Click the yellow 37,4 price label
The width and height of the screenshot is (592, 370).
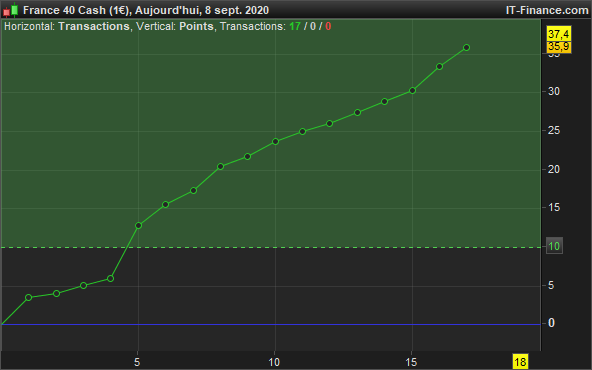[x=559, y=34]
